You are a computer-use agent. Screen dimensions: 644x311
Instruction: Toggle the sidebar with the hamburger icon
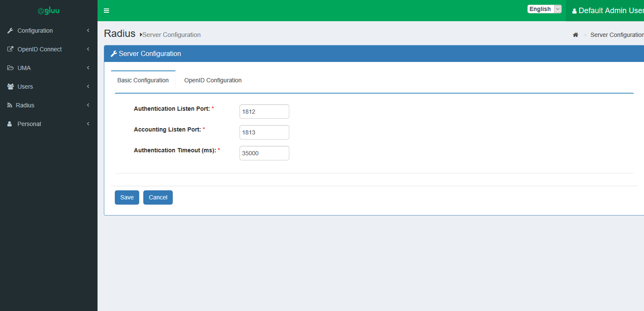pyautogui.click(x=106, y=11)
